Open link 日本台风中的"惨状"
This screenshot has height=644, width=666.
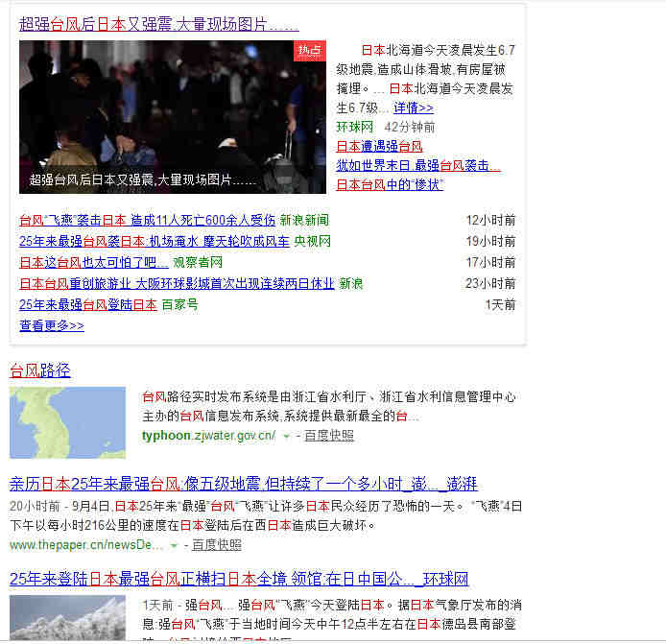[x=389, y=184]
